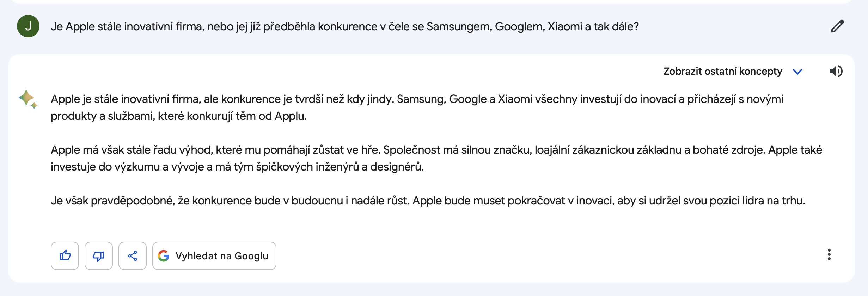Click the Bard sparkle icon beside the response
The image size is (868, 296).
28,99
